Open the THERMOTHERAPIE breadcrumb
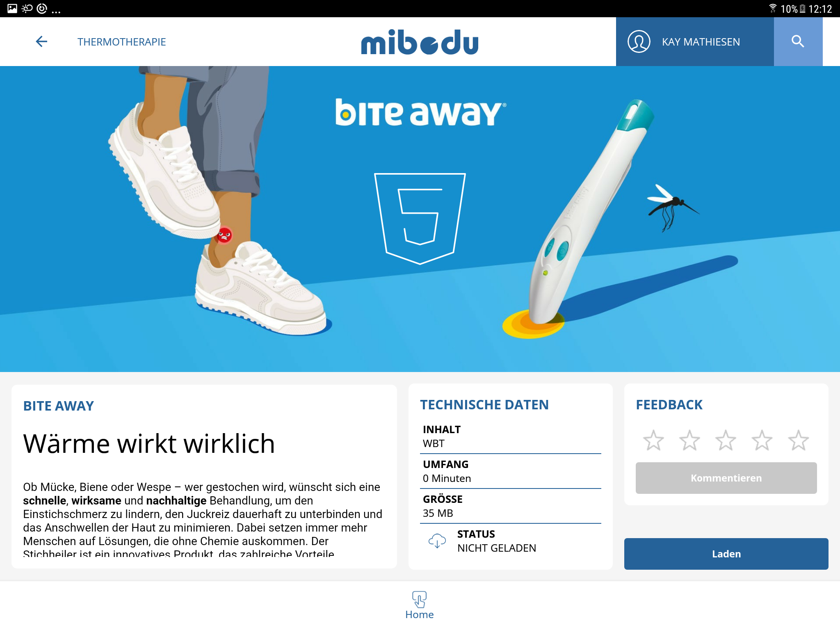840x630 pixels. (x=121, y=42)
